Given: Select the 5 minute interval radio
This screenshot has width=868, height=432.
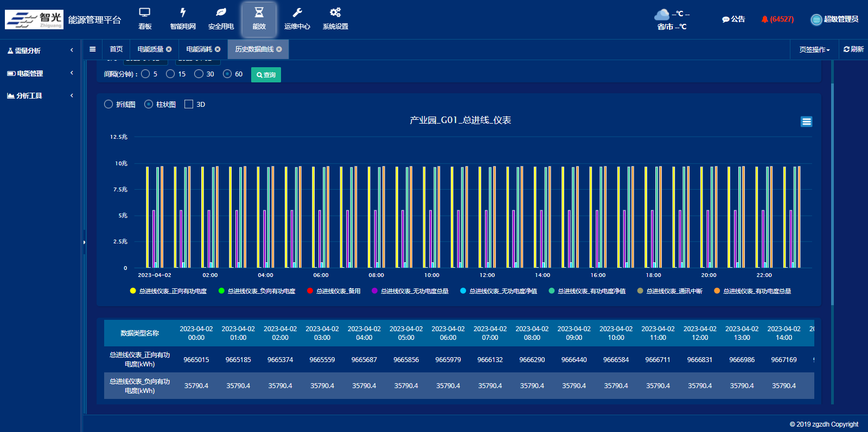Looking at the screenshot, I should click(x=145, y=74).
